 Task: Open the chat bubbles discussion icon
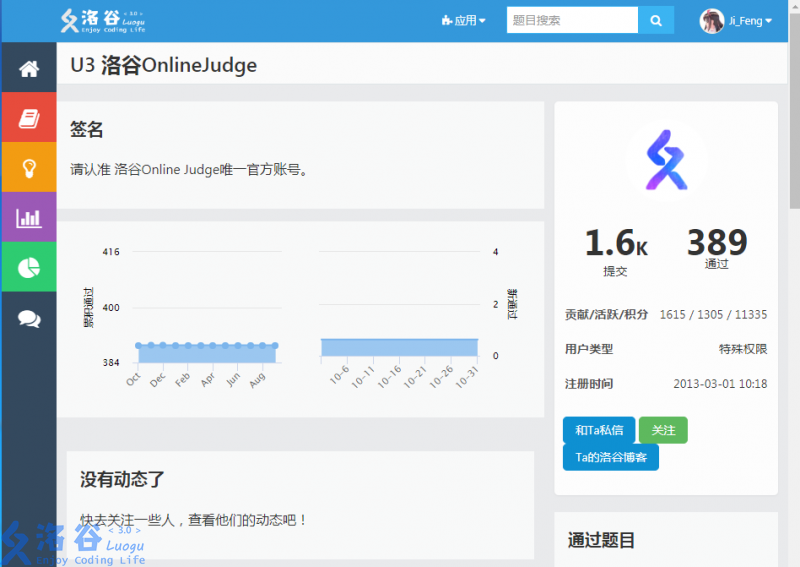click(29, 319)
